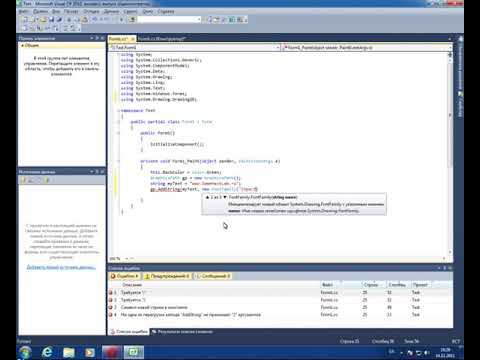This screenshot has width=480, height=360.
Task: Open the Test.Form1 class dropdown
Action: coord(278,48)
